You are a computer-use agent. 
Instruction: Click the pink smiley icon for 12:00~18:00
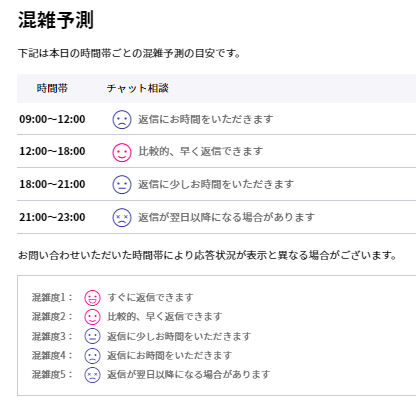122,152
